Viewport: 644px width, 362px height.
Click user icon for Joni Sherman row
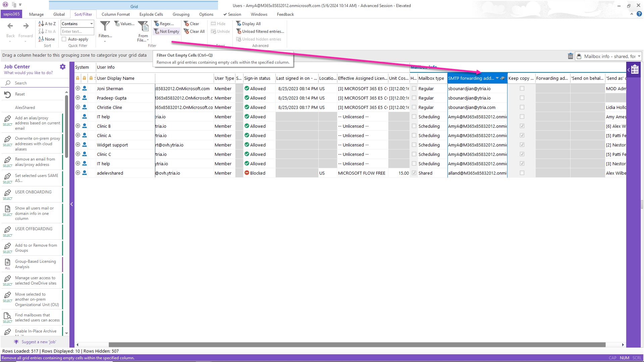[x=85, y=88]
